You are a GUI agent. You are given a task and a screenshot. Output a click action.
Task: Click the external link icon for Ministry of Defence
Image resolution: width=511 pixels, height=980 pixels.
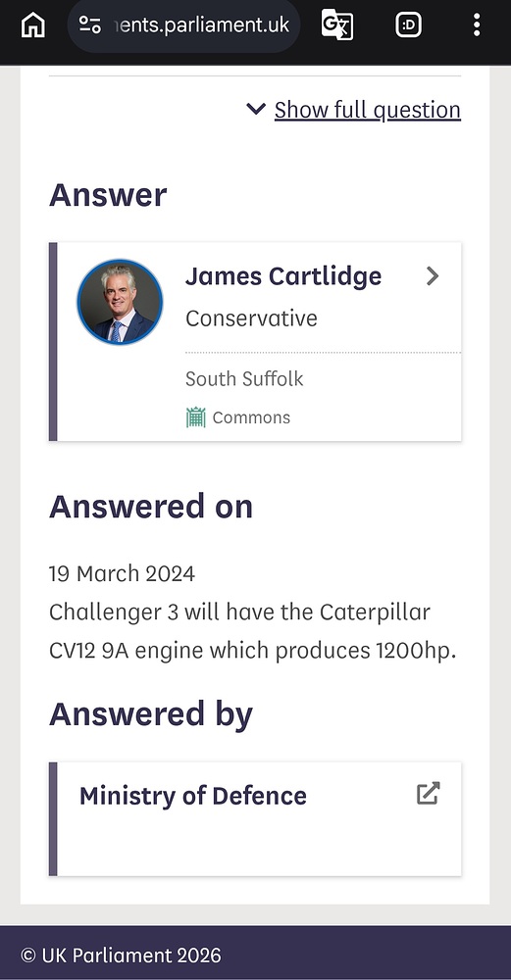coord(429,793)
